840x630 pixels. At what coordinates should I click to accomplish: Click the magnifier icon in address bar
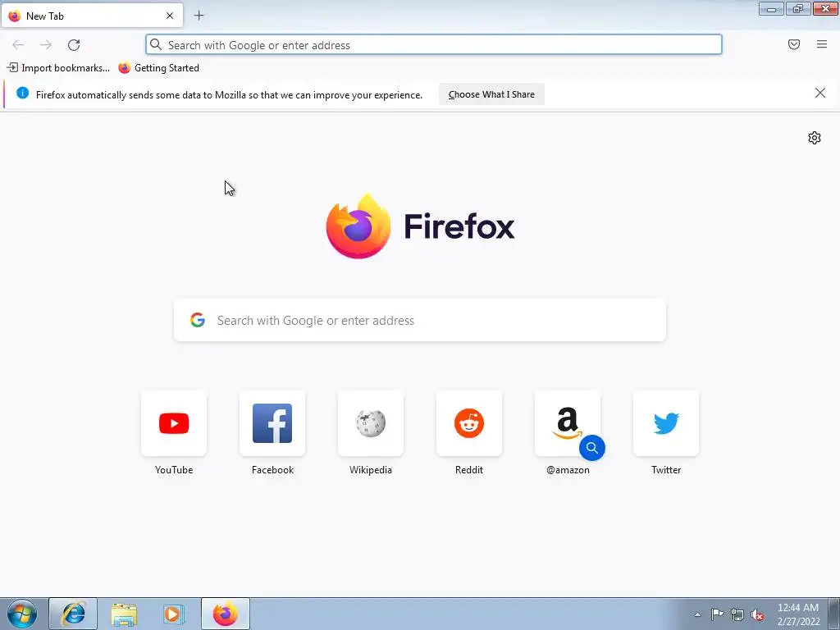(156, 44)
